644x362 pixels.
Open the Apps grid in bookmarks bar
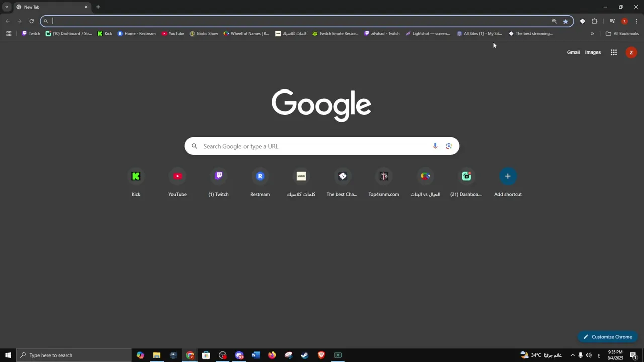[9, 34]
